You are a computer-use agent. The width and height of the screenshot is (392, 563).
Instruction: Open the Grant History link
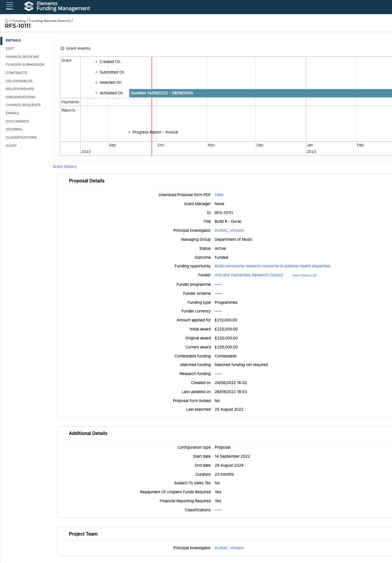pyautogui.click(x=65, y=167)
